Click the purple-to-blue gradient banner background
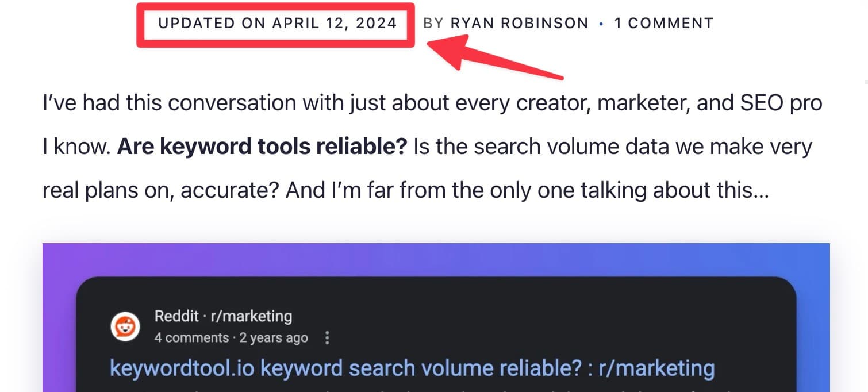 [436, 259]
